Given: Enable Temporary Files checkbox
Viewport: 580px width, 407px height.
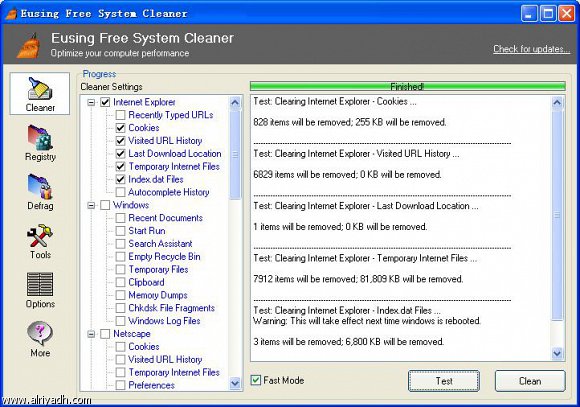Looking at the screenshot, I should 120,269.
